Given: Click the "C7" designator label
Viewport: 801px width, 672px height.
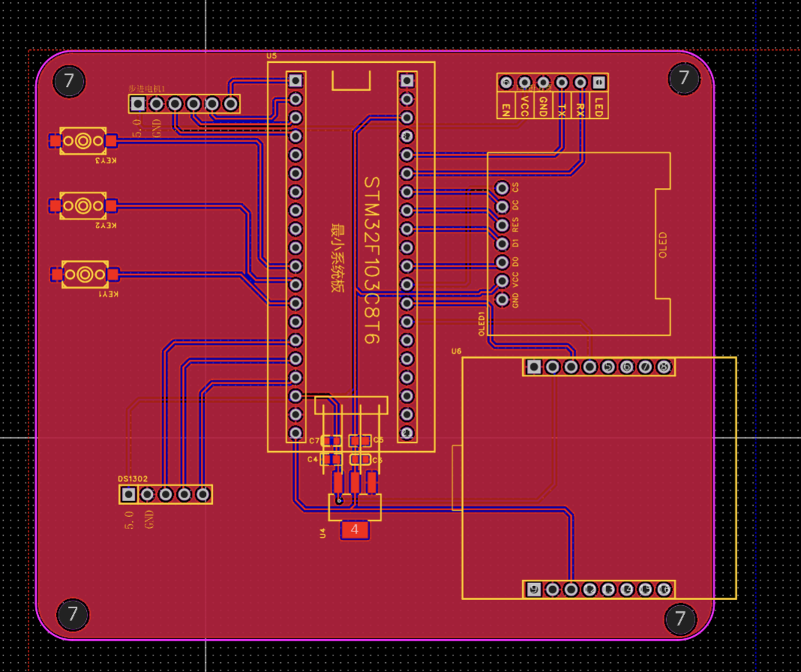Looking at the screenshot, I should [x=314, y=441].
